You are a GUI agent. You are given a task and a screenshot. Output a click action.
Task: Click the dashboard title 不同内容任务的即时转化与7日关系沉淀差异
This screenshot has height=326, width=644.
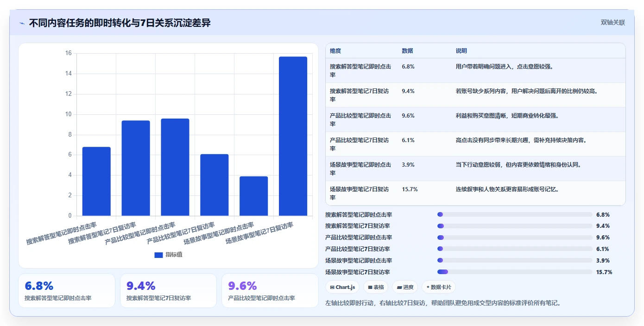click(x=120, y=23)
